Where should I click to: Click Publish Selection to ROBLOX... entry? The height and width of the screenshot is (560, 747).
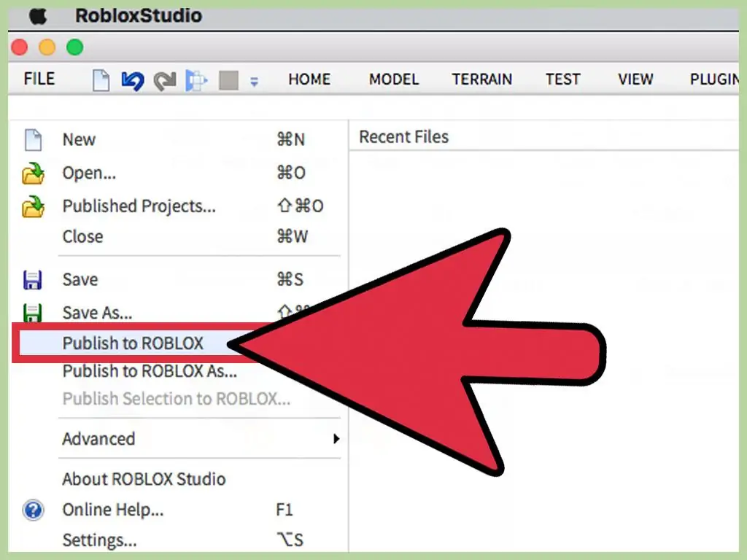(x=177, y=399)
